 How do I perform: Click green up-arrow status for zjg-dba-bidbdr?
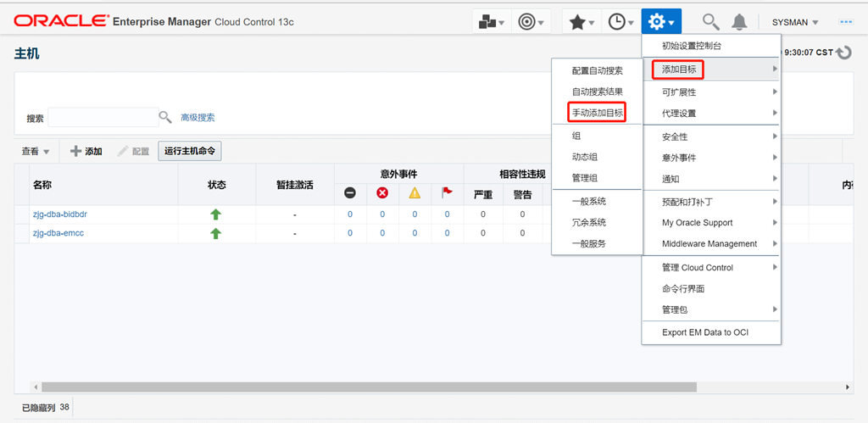(216, 214)
